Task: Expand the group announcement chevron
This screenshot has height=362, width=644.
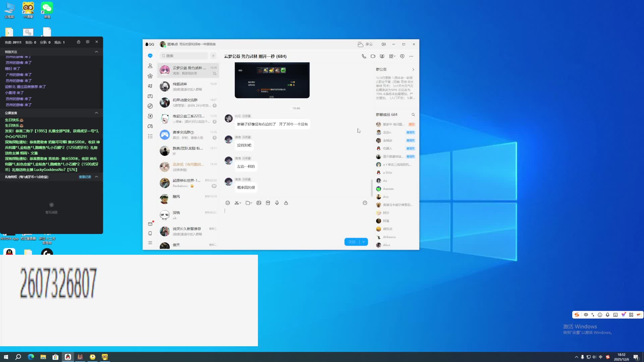Action: pos(413,69)
